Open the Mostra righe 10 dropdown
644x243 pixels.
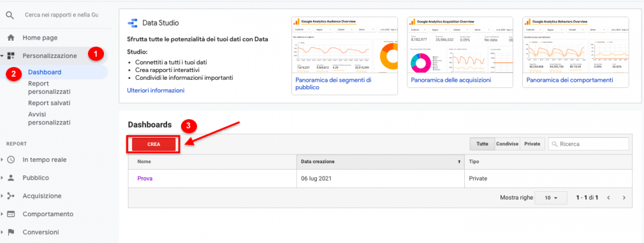pos(550,198)
